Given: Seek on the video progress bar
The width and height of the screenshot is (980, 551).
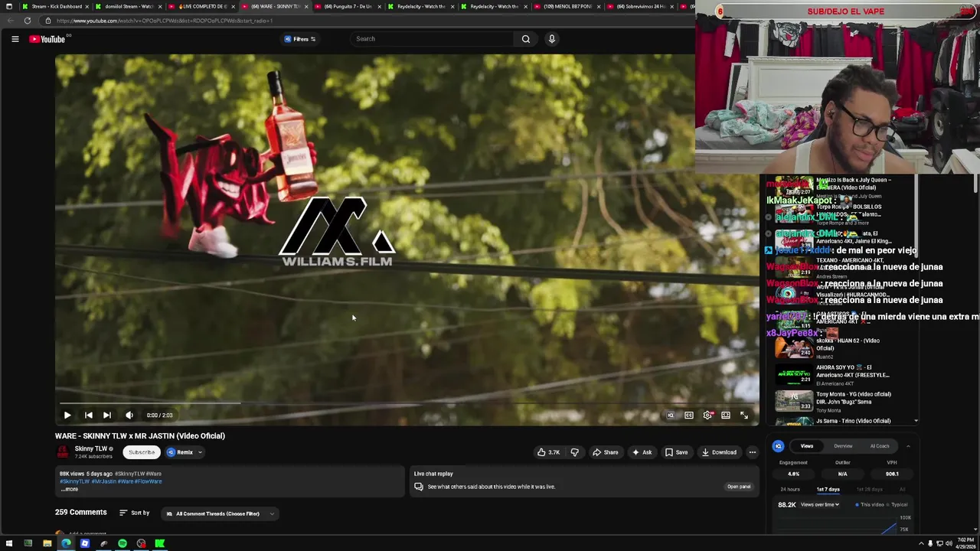Looking at the screenshot, I should pyautogui.click(x=407, y=403).
